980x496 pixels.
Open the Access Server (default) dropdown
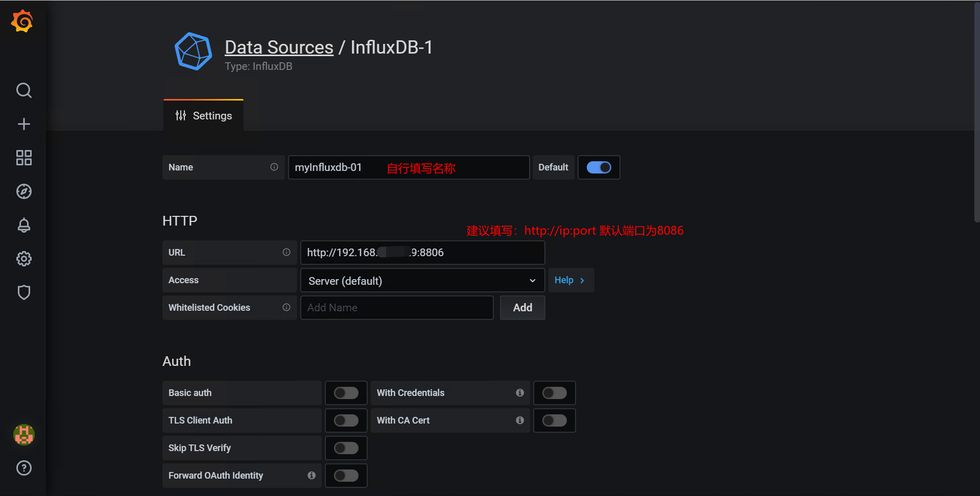click(x=422, y=281)
